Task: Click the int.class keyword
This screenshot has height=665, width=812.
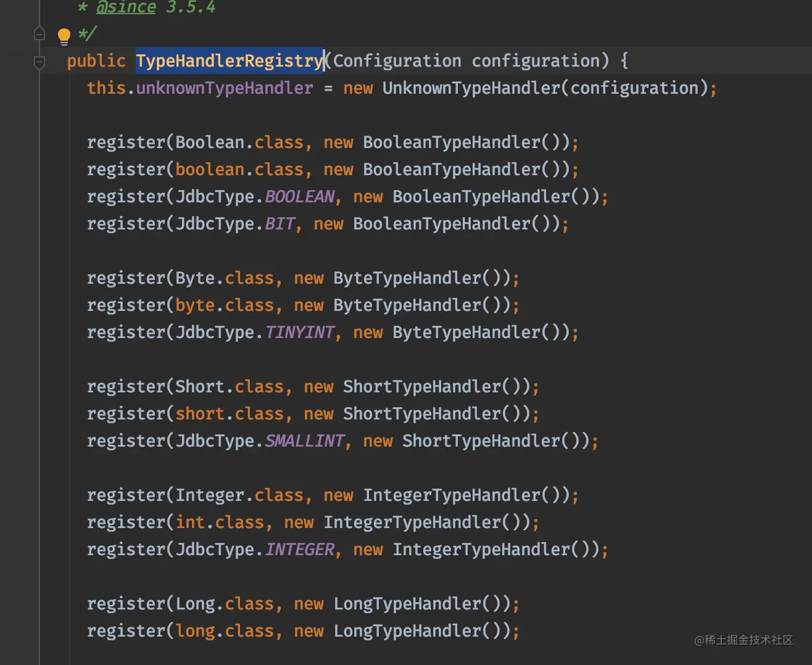Action: click(220, 522)
